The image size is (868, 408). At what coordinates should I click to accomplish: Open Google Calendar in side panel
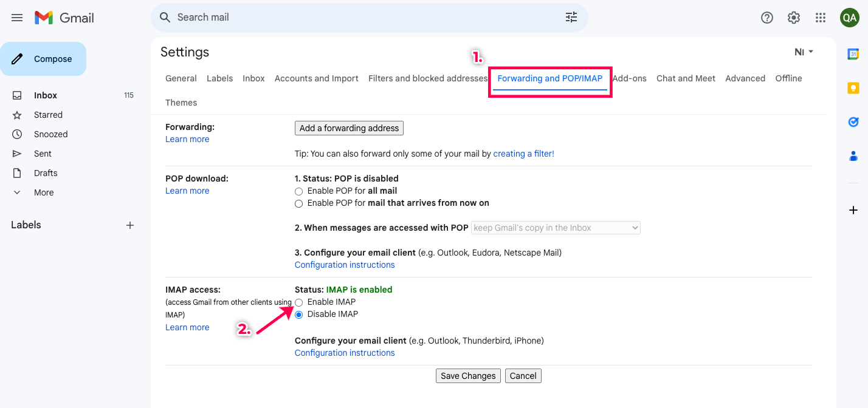[x=853, y=54]
